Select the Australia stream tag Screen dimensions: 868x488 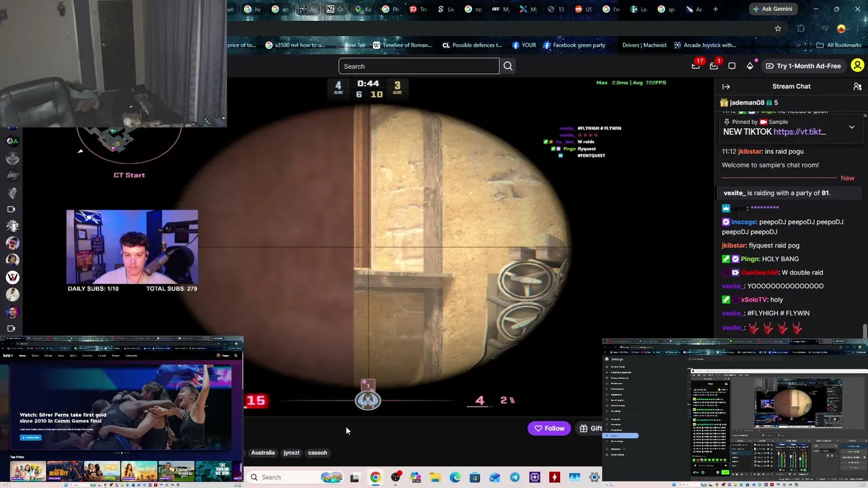[263, 453]
